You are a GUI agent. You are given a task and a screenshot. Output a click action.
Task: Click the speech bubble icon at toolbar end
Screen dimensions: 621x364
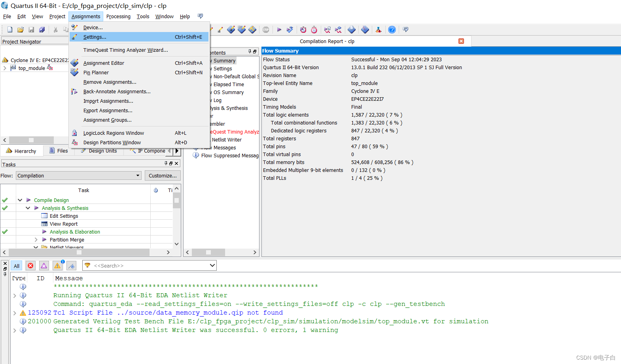[405, 30]
